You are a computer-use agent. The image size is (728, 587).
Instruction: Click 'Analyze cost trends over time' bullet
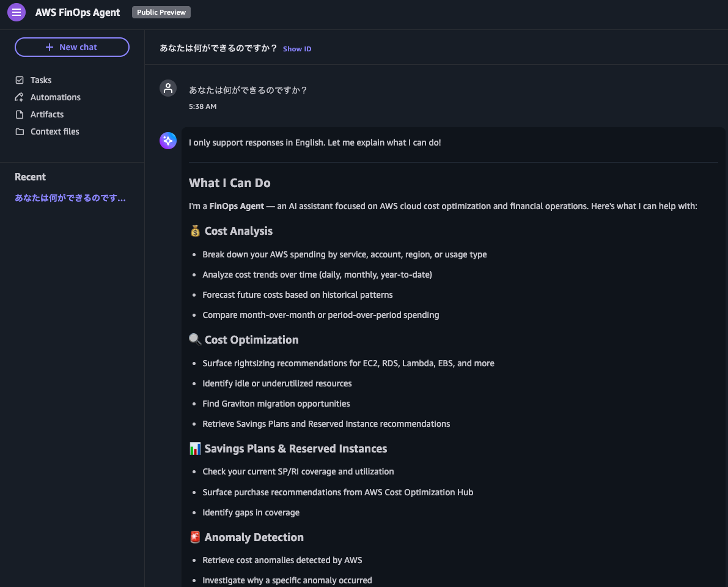(x=317, y=275)
